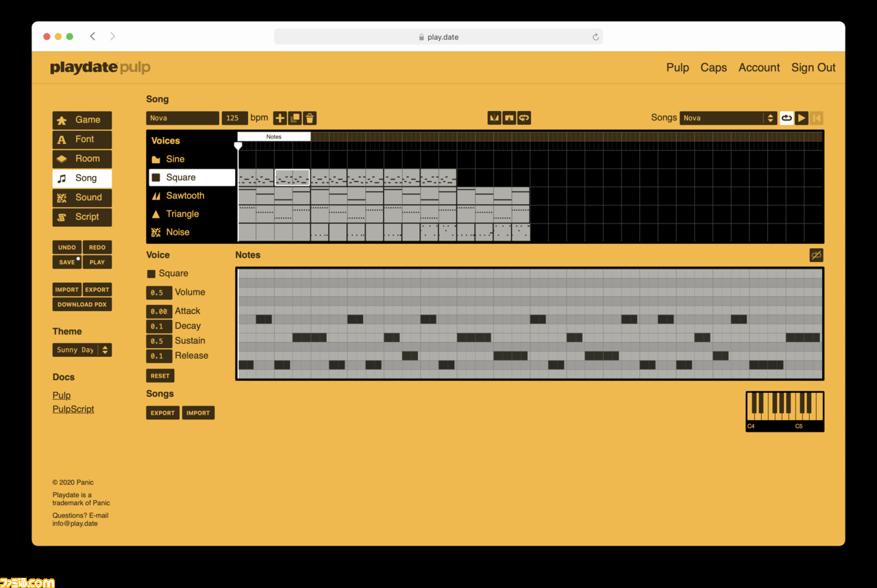Open the PulpScript docs link
Viewport: 877px width, 588px height.
73,409
